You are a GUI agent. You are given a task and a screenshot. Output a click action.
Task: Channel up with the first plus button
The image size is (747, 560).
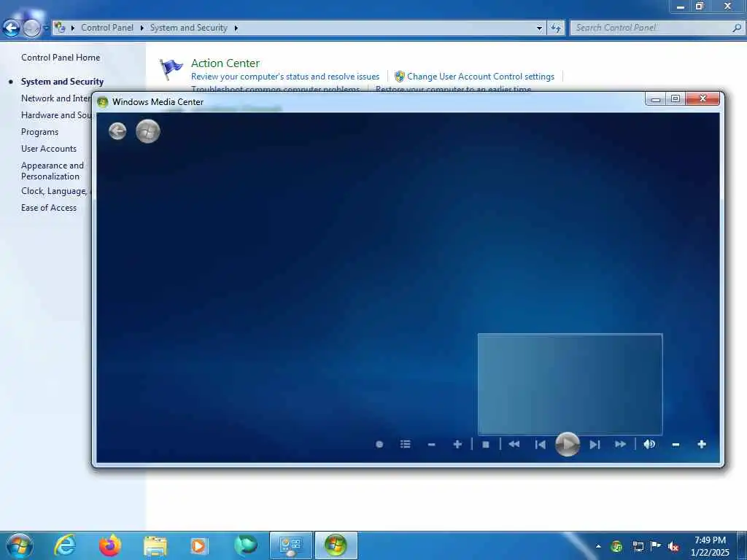click(x=457, y=444)
